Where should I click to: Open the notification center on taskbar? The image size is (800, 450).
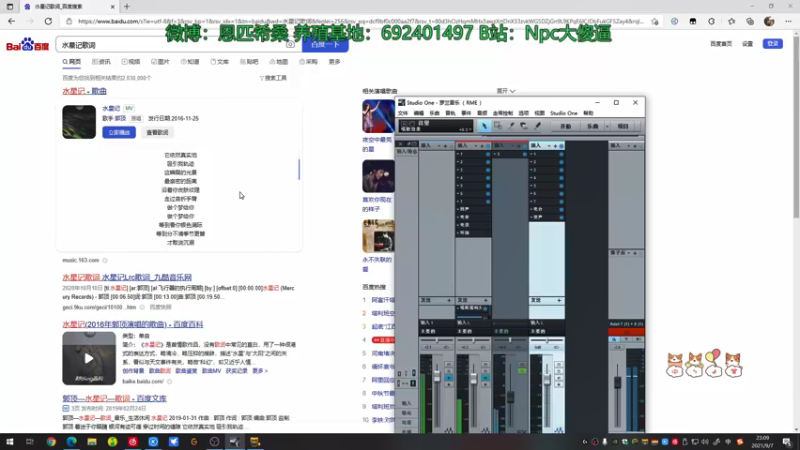click(787, 442)
